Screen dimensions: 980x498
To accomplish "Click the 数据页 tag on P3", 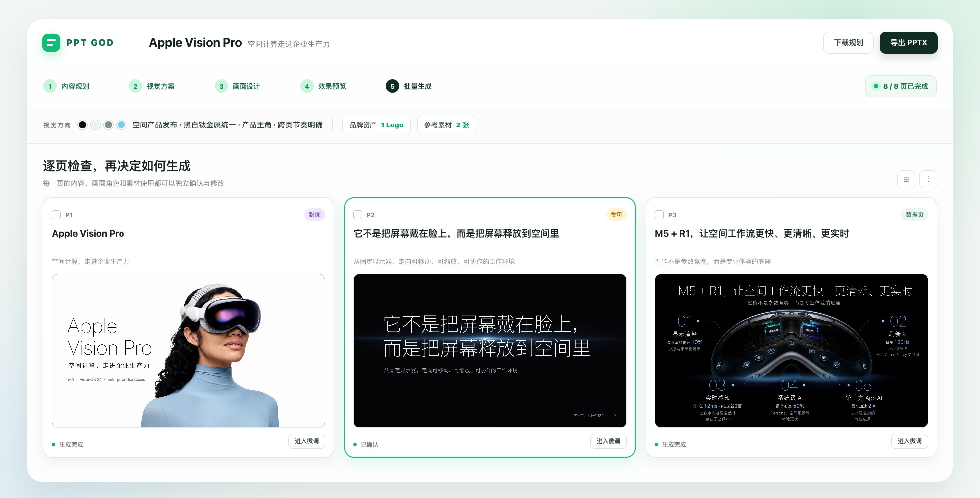I will click(x=915, y=215).
